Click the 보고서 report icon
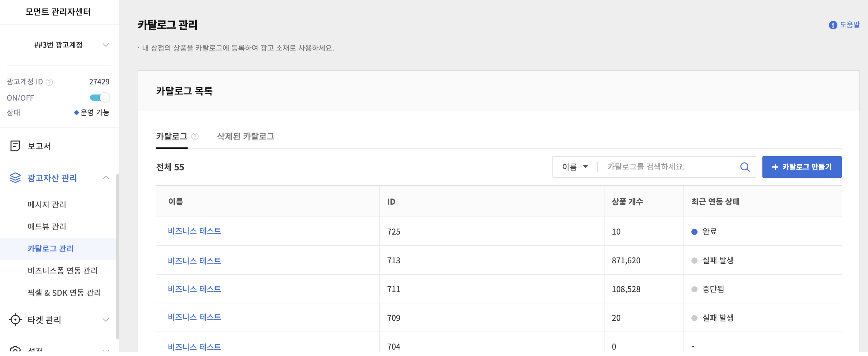868x356 pixels. 15,146
